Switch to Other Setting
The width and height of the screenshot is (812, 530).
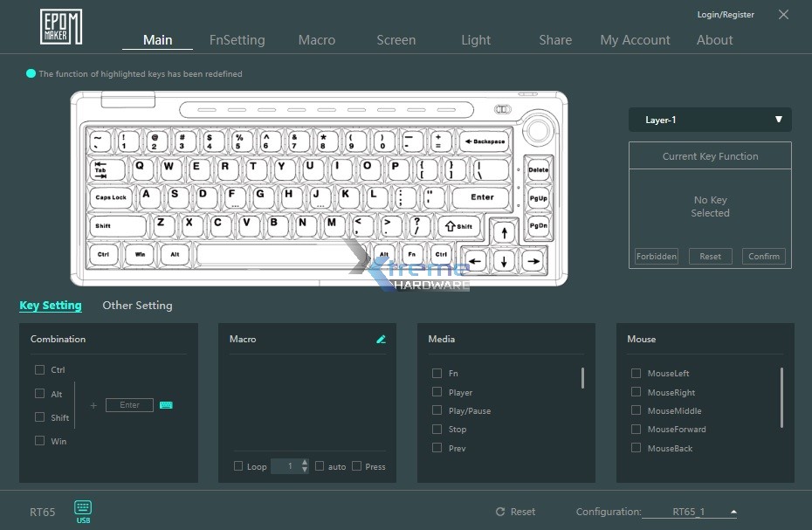pos(137,306)
